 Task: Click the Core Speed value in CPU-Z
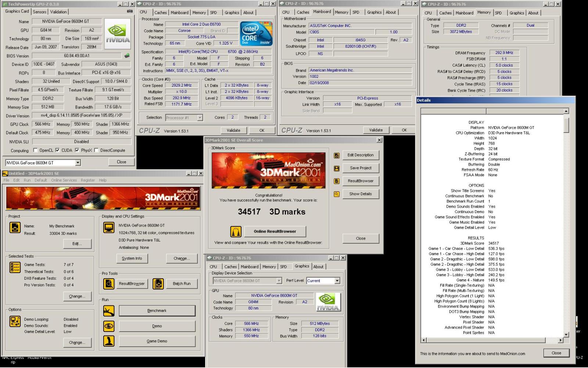pos(182,85)
